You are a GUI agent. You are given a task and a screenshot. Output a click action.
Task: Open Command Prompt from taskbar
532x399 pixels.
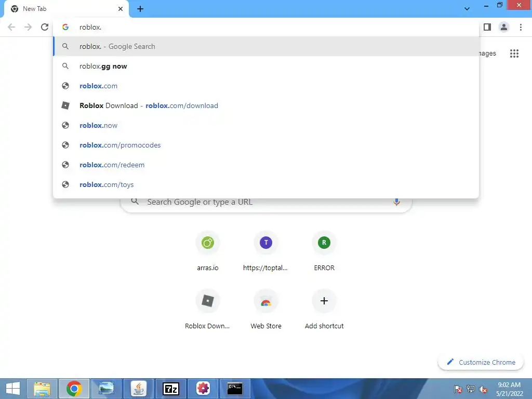click(x=235, y=389)
